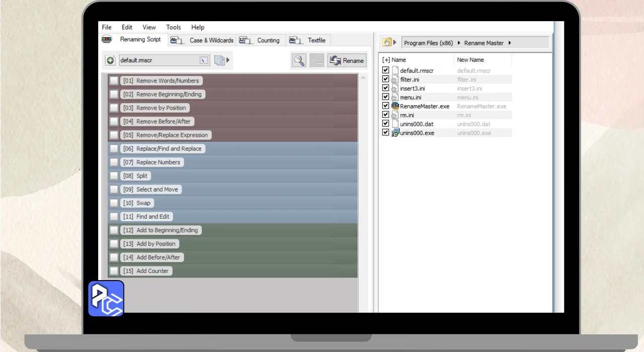Screen dimensions: 644x352
Task: Select the unins000.exe new name cell
Action: 474,133
